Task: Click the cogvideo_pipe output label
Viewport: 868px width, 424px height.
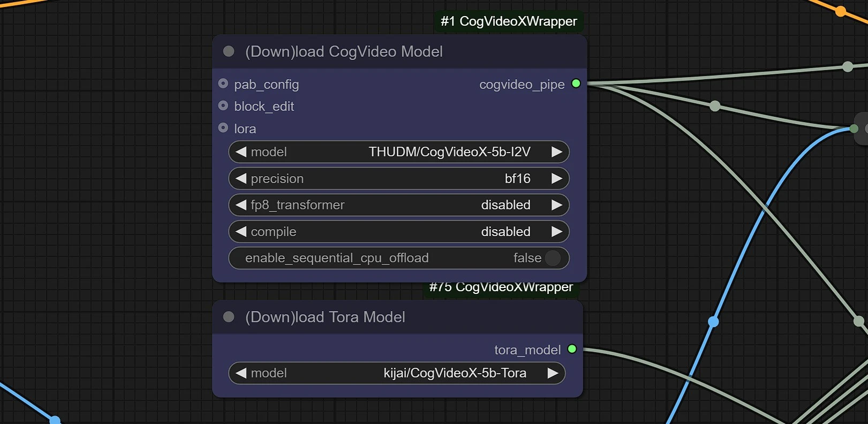Action: [522, 84]
